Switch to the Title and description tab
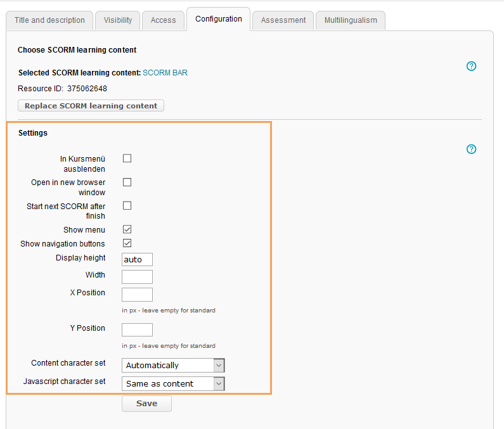 (49, 20)
